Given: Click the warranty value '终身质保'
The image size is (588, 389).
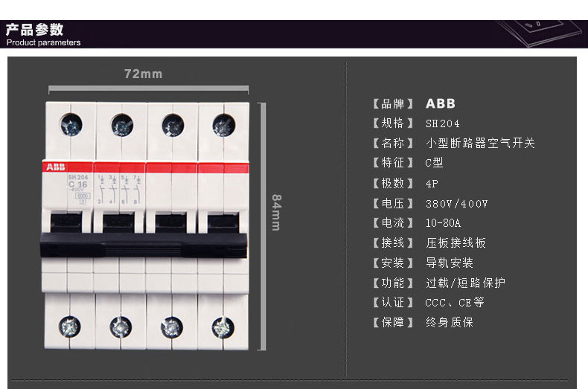Looking at the screenshot, I should [450, 322].
